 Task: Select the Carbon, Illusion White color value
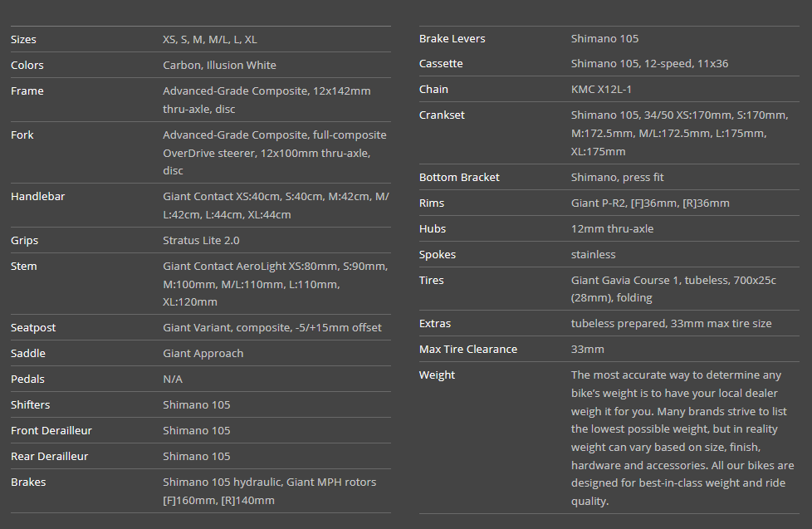(x=219, y=66)
